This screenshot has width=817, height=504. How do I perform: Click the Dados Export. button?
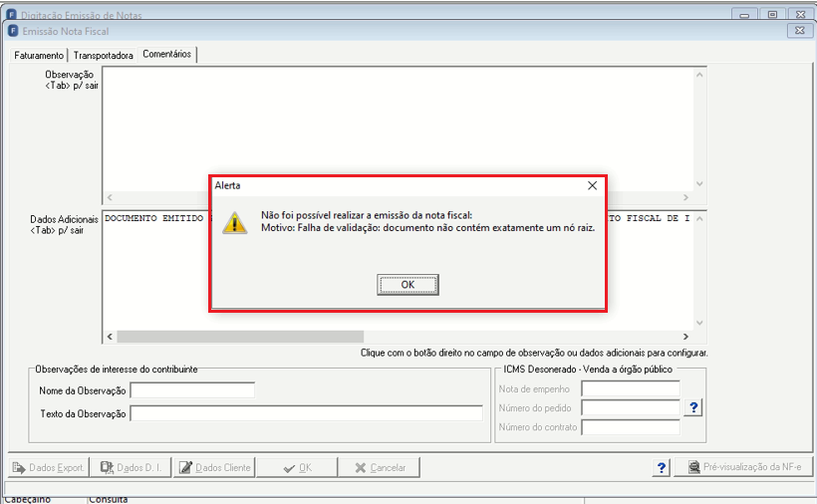point(49,467)
